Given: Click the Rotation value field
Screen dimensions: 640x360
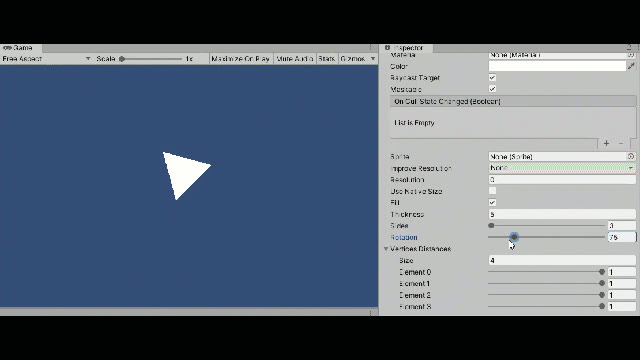Looking at the screenshot, I should [622, 237].
